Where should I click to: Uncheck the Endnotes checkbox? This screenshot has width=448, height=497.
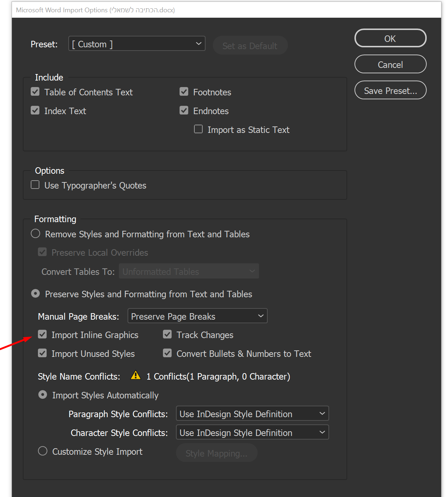184,111
